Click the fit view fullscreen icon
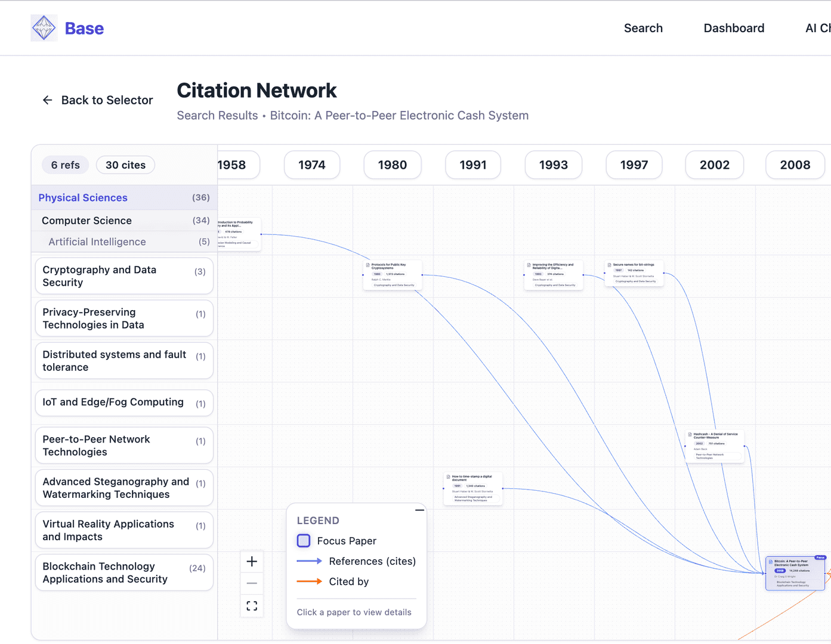 tap(252, 606)
